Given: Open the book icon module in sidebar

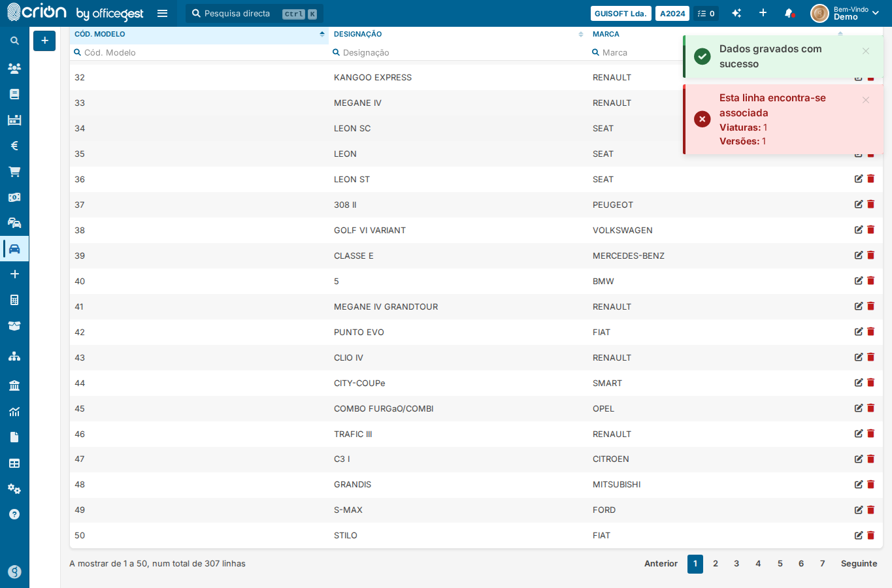Looking at the screenshot, I should click(14, 94).
